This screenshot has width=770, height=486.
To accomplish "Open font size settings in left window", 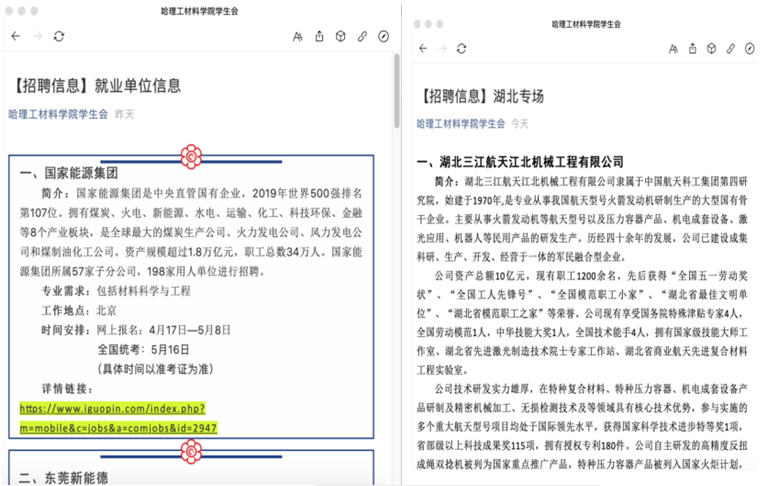I will (297, 36).
